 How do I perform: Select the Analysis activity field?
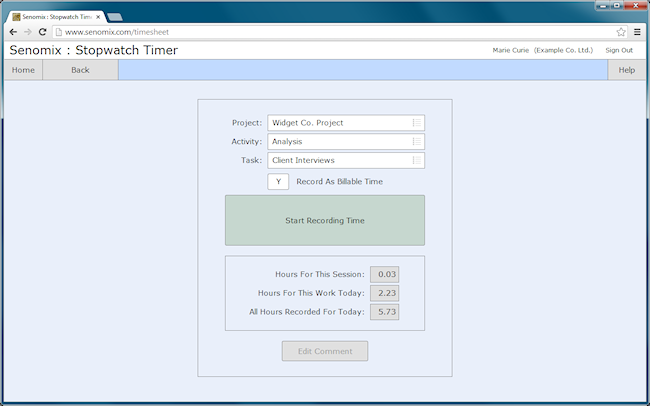click(x=346, y=141)
